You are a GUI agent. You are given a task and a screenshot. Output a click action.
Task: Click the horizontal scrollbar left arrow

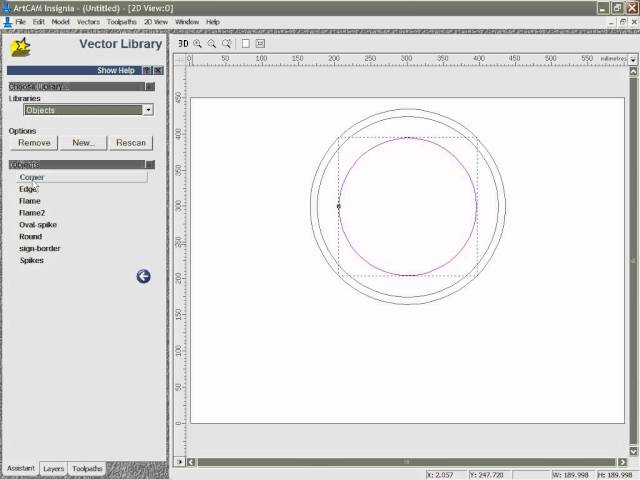pos(191,462)
